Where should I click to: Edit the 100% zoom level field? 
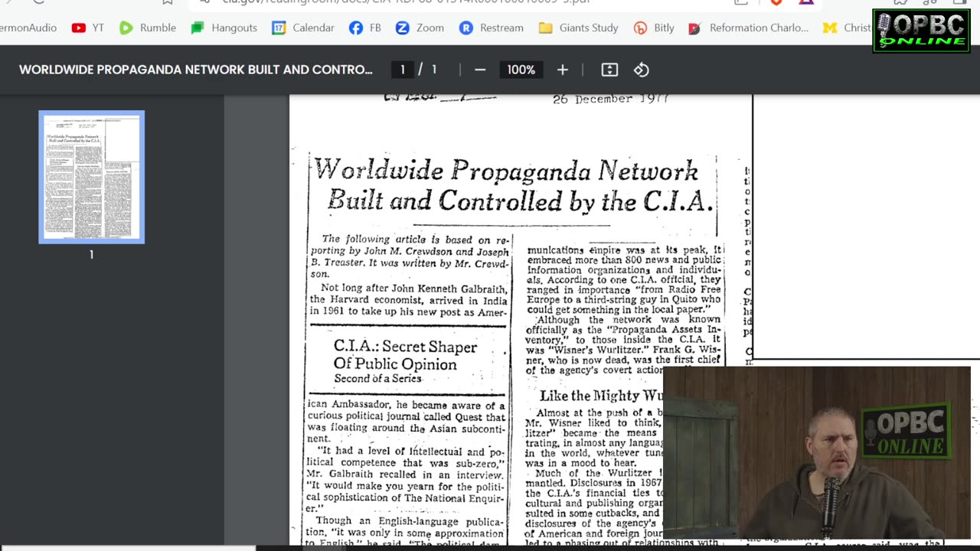click(x=521, y=70)
